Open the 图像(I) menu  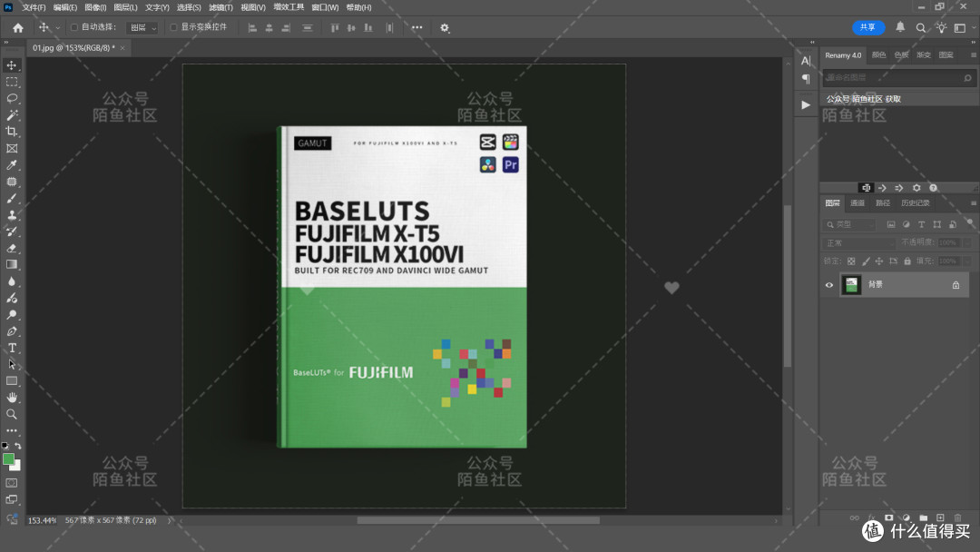pyautogui.click(x=95, y=7)
